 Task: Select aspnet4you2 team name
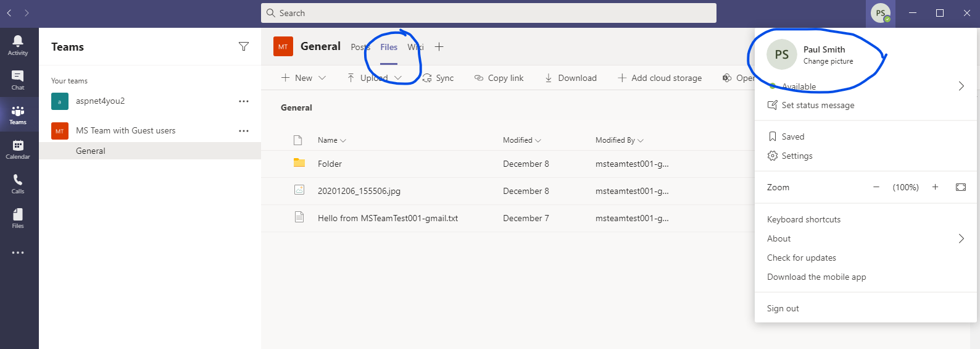100,101
